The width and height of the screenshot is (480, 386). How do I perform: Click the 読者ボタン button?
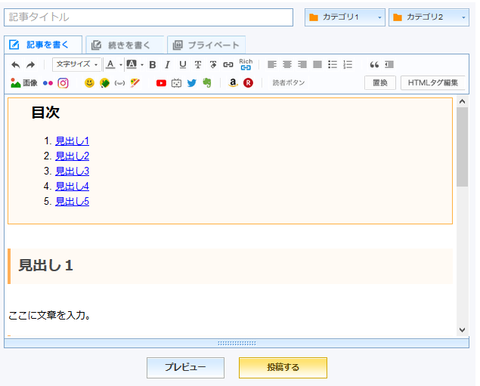(289, 83)
